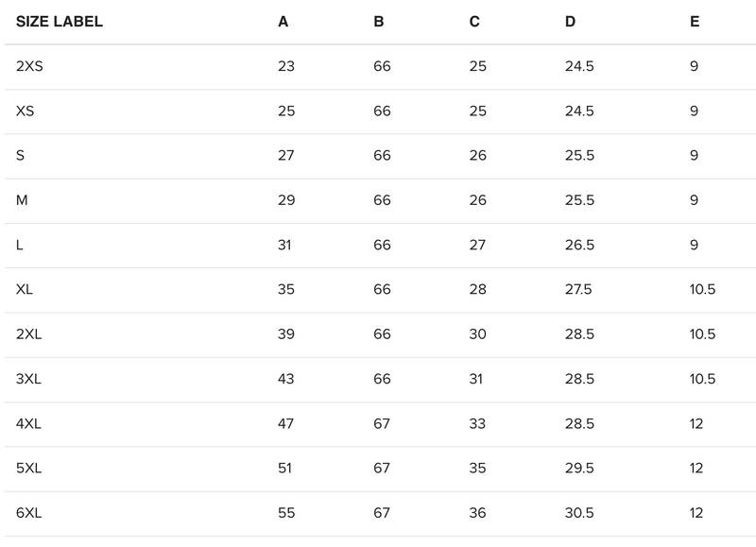The height and width of the screenshot is (547, 756).
Task: Click the B value 67 in 4XL row
Action: pos(382,424)
